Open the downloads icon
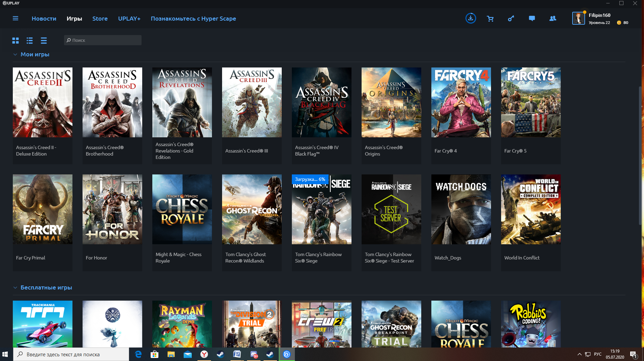 point(470,18)
